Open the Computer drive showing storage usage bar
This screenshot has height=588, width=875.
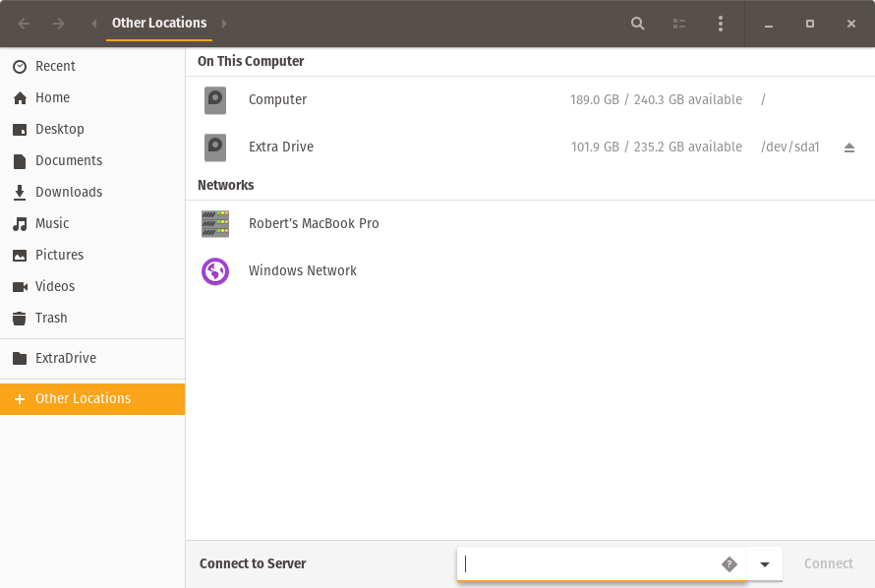coord(277,99)
